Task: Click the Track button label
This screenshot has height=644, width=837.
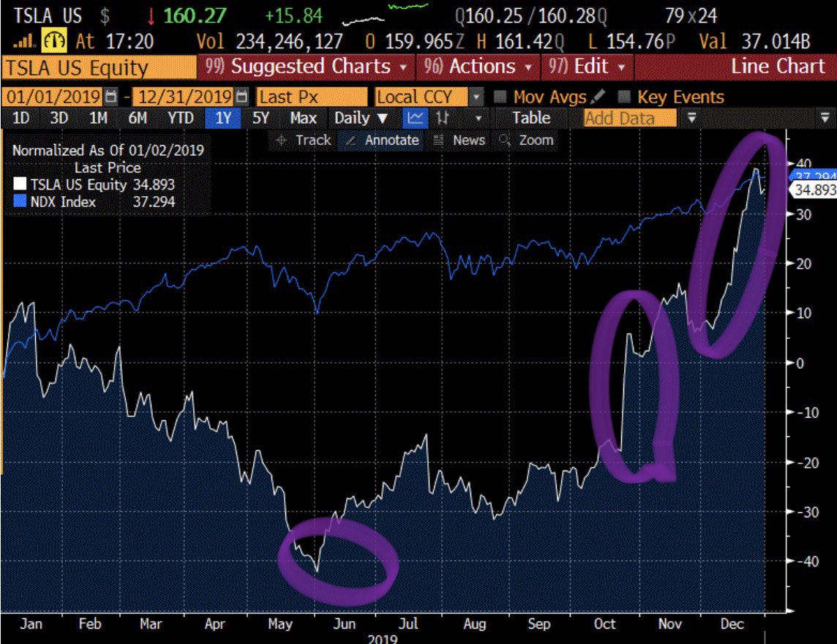Action: [313, 141]
